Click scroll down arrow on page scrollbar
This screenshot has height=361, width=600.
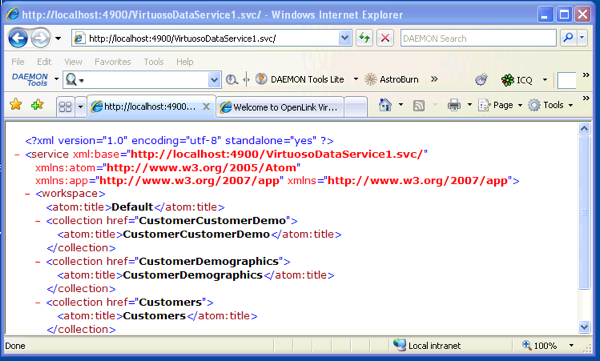[584, 327]
